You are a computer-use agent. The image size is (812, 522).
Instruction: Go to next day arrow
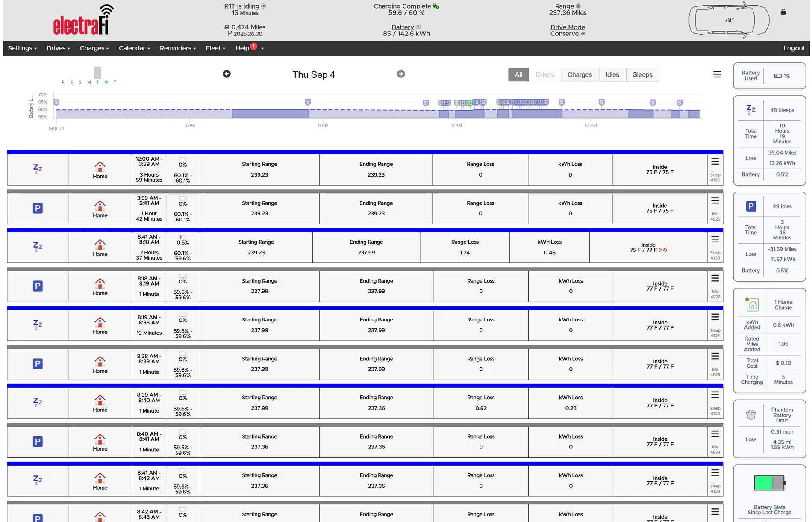[x=401, y=74]
